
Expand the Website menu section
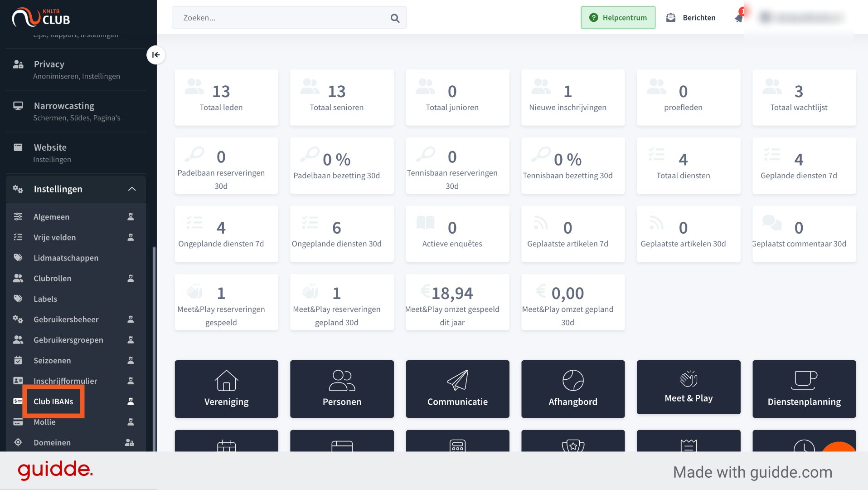click(76, 153)
